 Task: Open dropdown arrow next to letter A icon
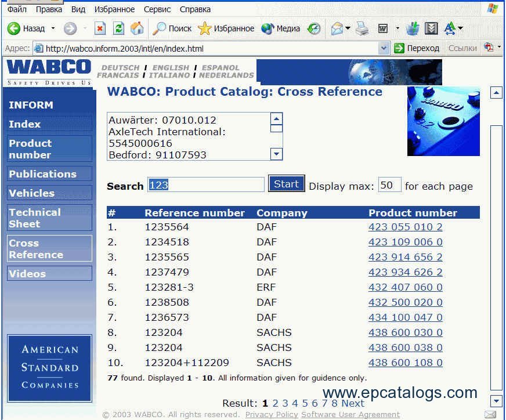pyautogui.click(x=461, y=28)
